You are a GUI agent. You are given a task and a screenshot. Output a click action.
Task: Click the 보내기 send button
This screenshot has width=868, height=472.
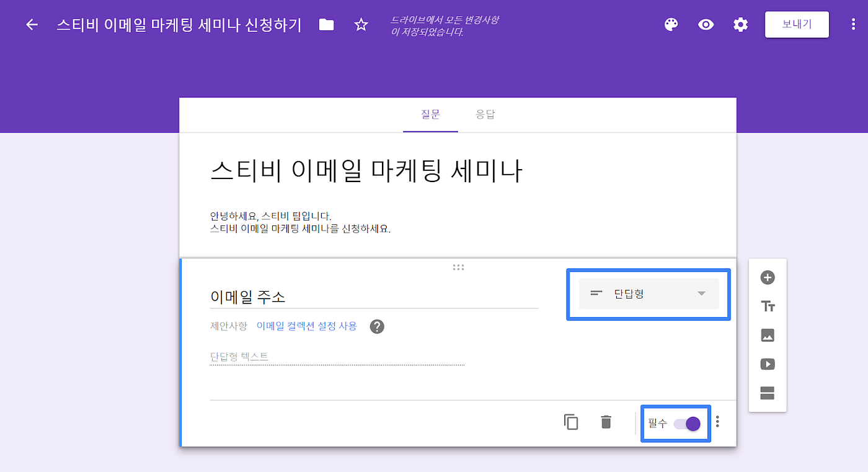pos(797,25)
